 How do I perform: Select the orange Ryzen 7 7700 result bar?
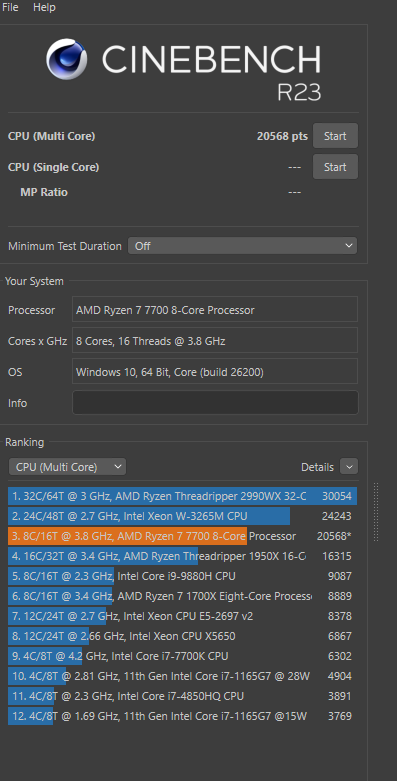click(x=128, y=536)
